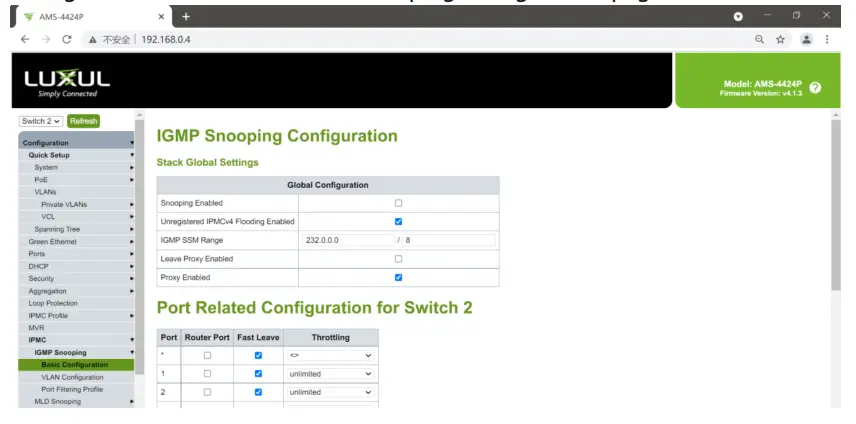
Task: Click the browser back arrow
Action: (x=25, y=39)
